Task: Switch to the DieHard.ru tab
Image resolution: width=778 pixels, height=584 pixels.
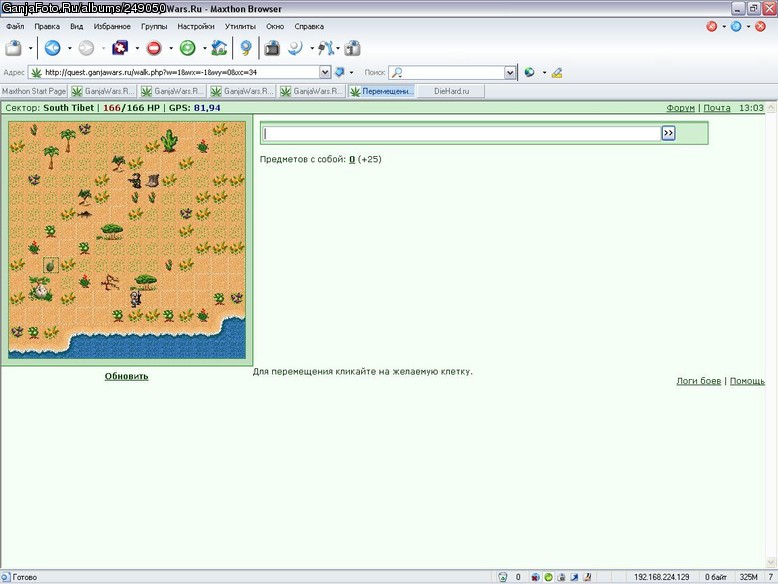Action: (451, 91)
